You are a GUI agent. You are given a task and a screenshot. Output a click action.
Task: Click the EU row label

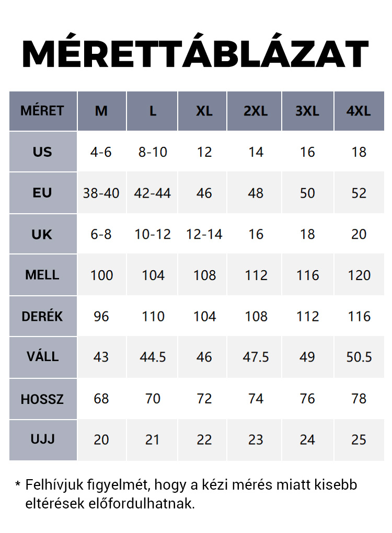point(43,193)
